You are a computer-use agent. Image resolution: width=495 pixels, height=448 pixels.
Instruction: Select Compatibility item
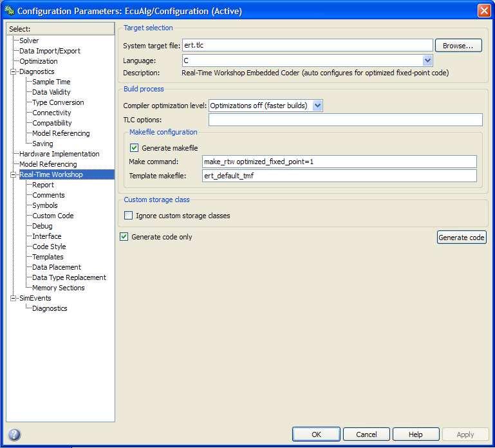coord(51,123)
